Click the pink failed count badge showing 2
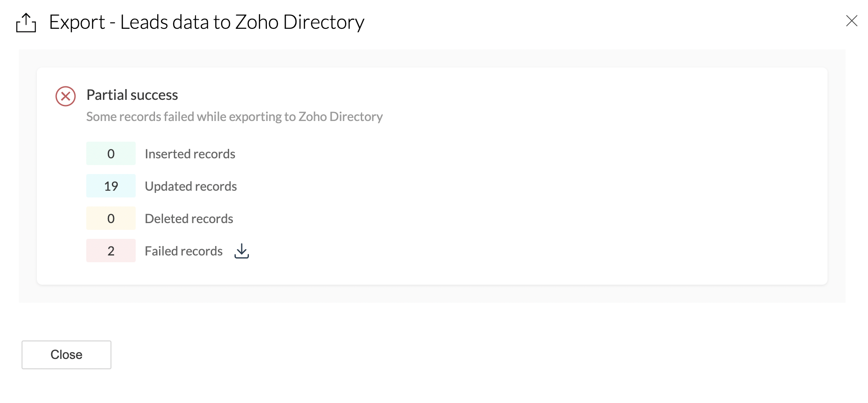Screen dimensions: 868x403 coord(111,251)
